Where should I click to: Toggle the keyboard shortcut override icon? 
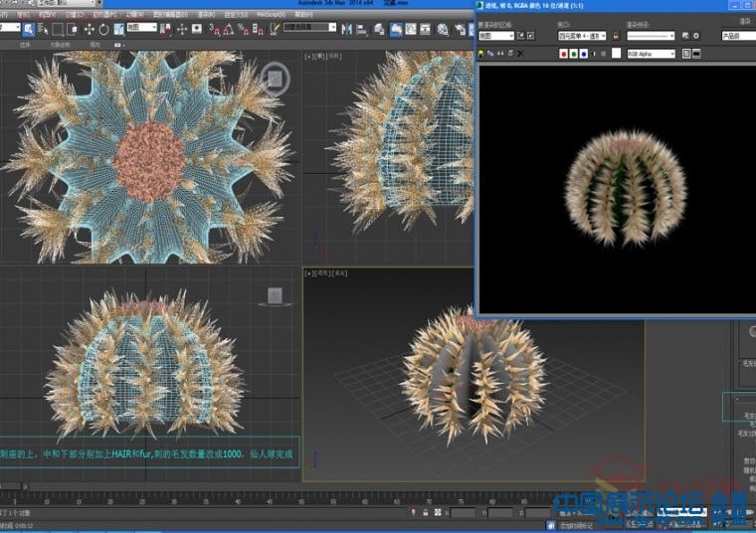tap(197, 30)
